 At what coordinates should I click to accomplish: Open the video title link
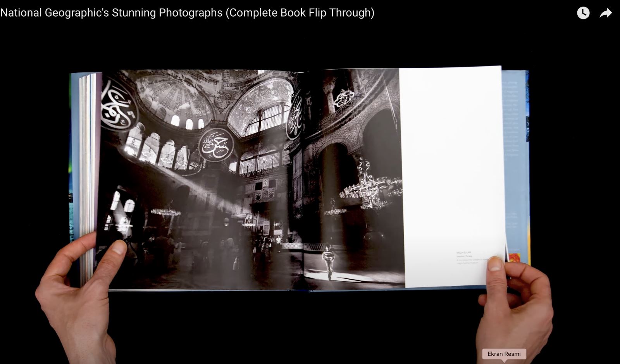point(187,13)
